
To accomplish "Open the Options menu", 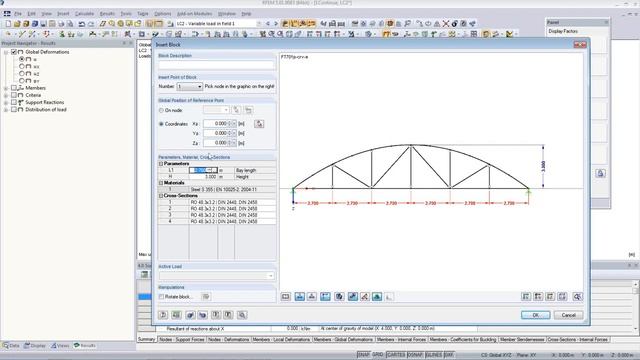I will pos(162,13).
